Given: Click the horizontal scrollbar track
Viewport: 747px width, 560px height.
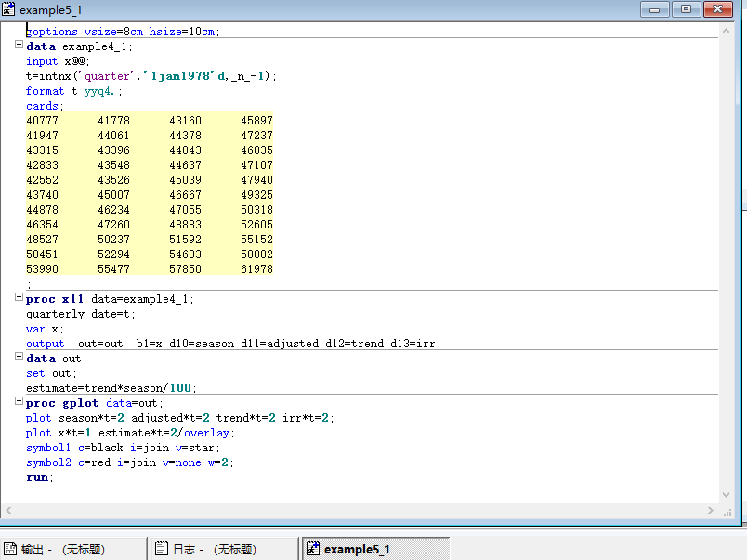Looking at the screenshot, I should pos(372,511).
